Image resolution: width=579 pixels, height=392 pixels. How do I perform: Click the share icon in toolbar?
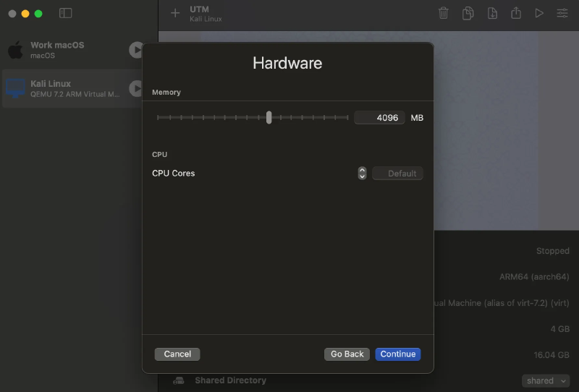point(515,13)
